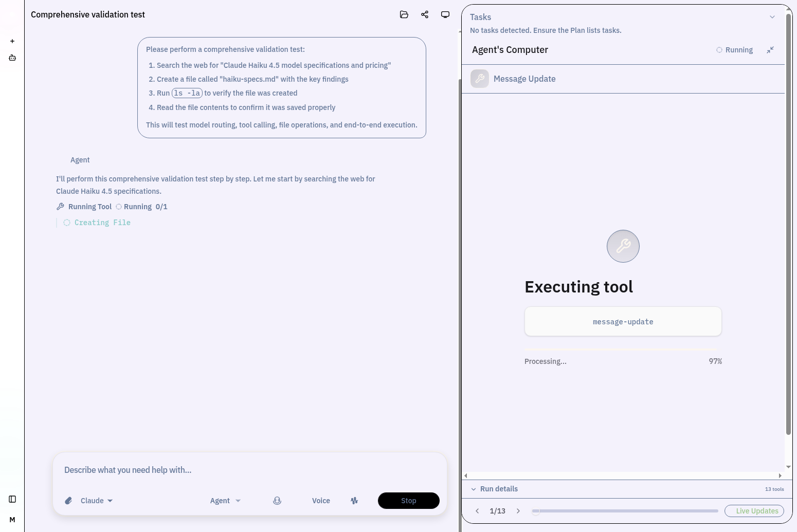Image resolution: width=797 pixels, height=532 pixels.
Task: Select the Agent's Computer panel header
Action: coord(510,50)
